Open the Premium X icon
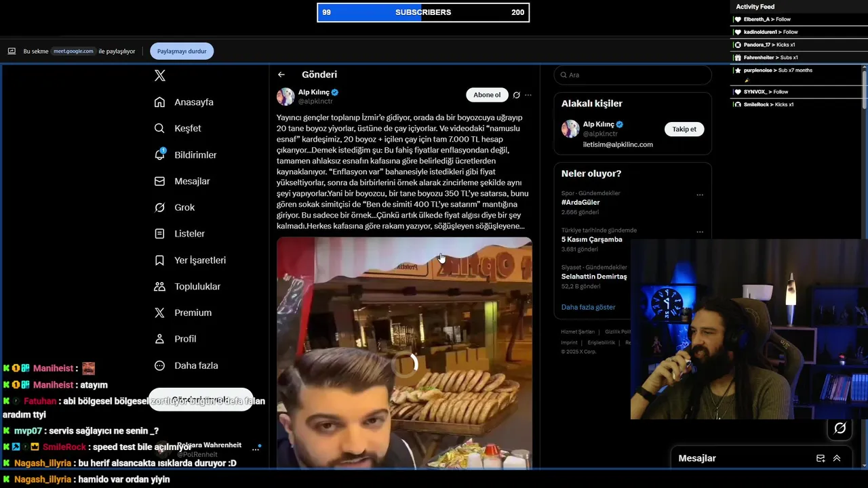Image resolution: width=868 pixels, height=488 pixels. coord(159,312)
